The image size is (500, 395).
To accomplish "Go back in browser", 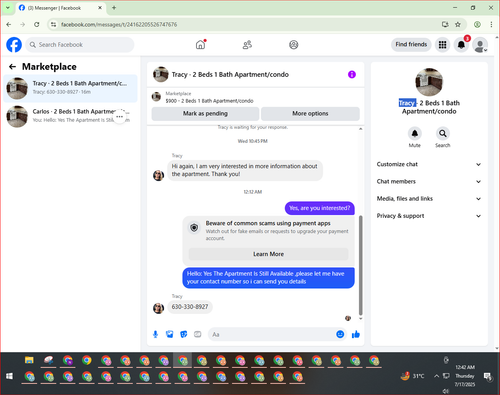I will pos(9,24).
